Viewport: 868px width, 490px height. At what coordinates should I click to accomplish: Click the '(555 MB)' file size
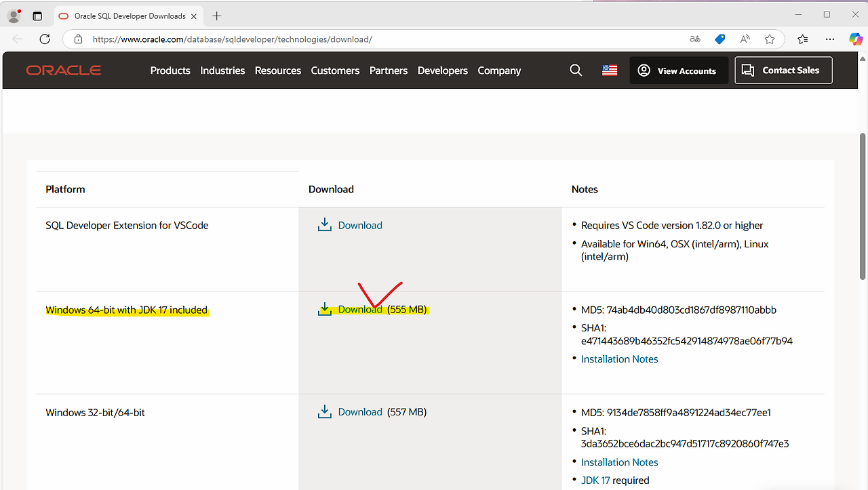point(407,310)
